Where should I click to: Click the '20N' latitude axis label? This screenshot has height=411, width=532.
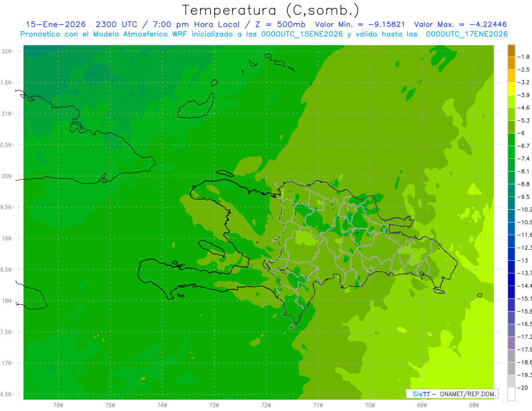point(6,176)
